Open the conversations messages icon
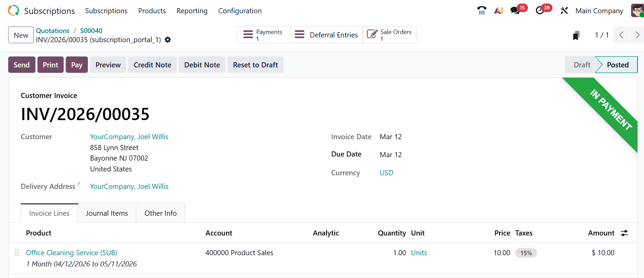This screenshot has height=278, width=644. click(x=515, y=11)
